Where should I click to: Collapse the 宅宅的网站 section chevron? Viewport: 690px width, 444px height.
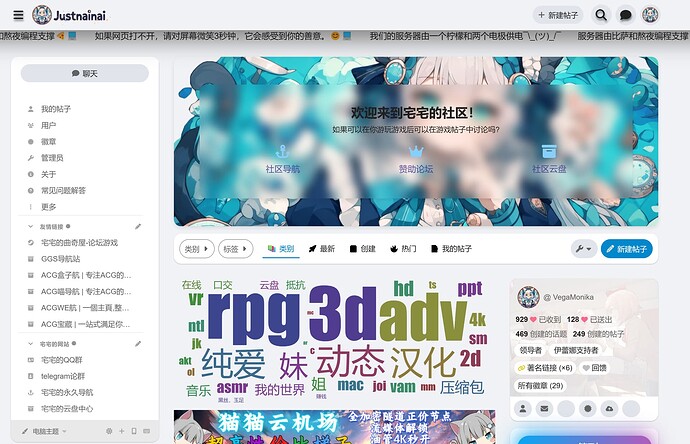tap(30, 344)
